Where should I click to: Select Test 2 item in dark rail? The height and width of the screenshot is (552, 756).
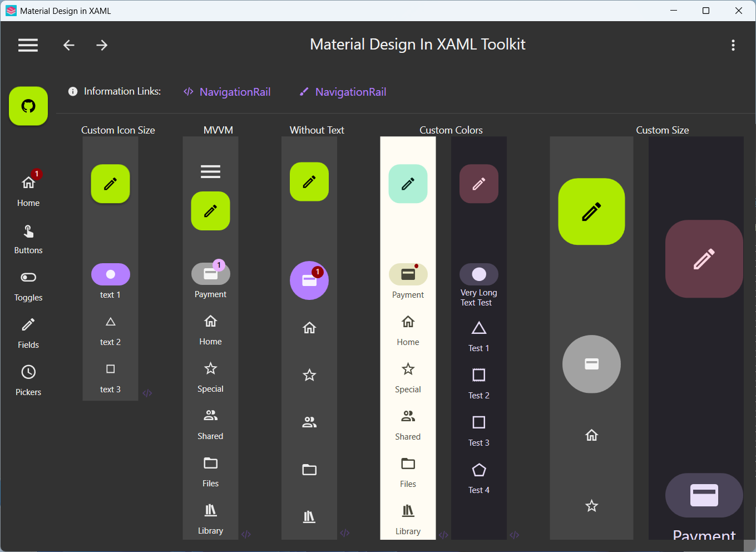[x=479, y=384]
